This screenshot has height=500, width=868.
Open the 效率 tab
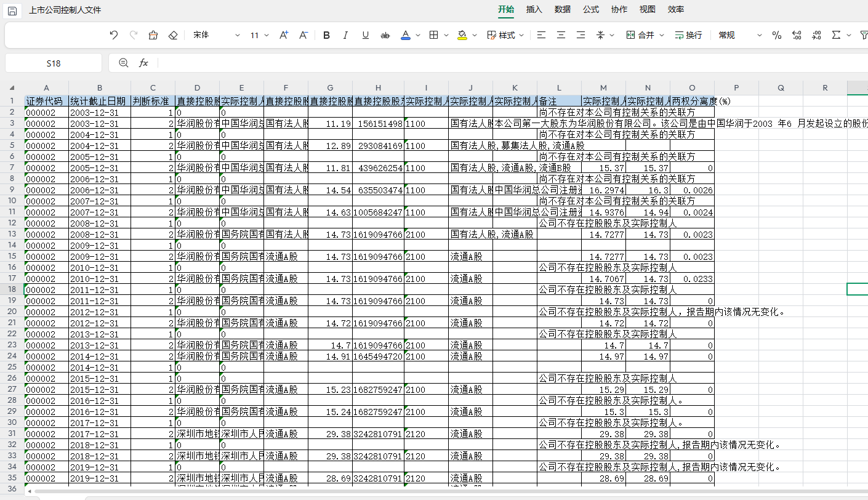(676, 9)
